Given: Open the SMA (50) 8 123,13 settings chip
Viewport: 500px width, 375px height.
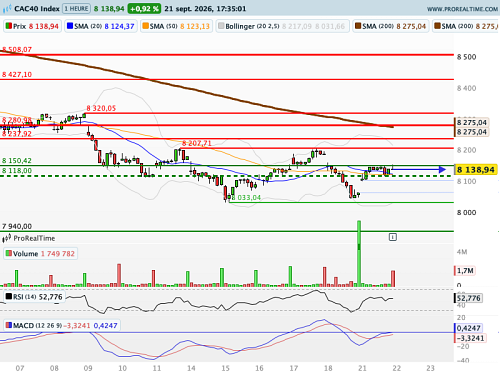Looking at the screenshot, I should coord(176,26).
